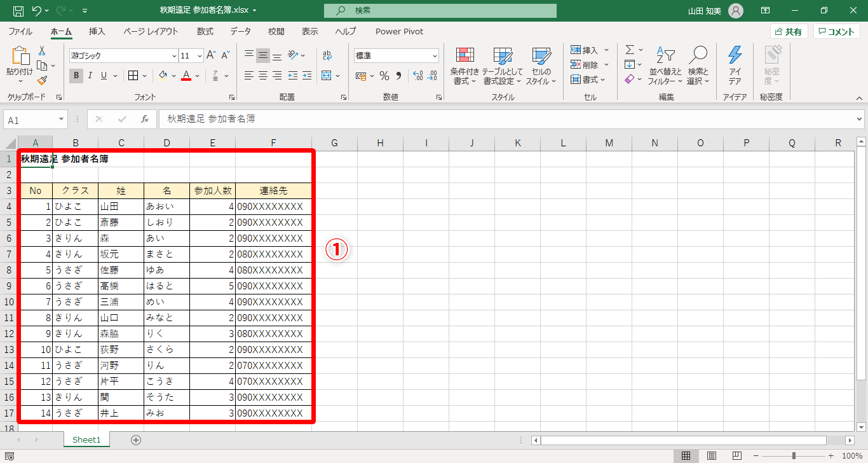This screenshot has height=463, width=868.
Task: Click the Increase Decimal icon
Action: (417, 76)
